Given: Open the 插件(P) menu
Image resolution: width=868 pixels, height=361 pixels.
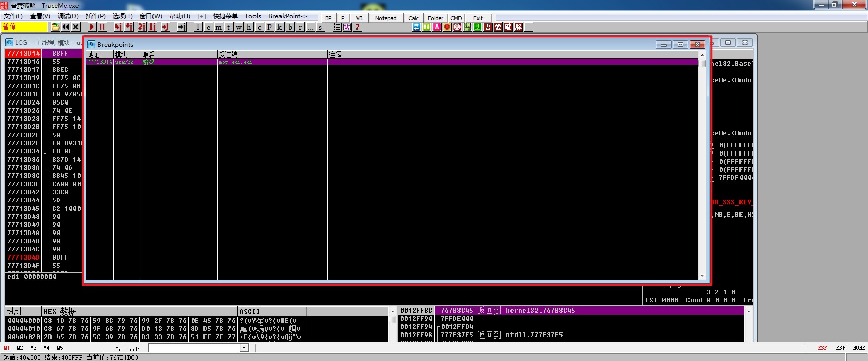Looking at the screenshot, I should (x=95, y=16).
